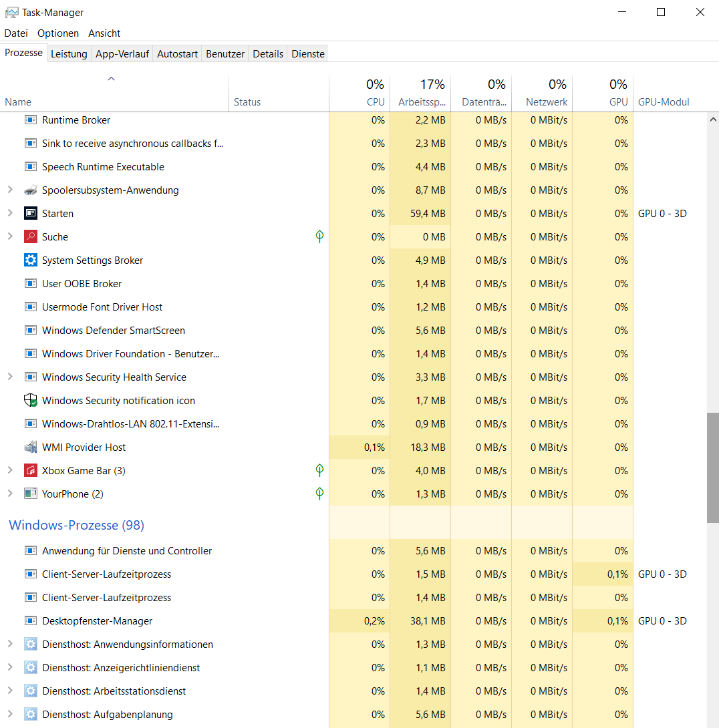This screenshot has height=728, width=719.
Task: Select the Windows Driver Foundation process row
Action: (353, 354)
